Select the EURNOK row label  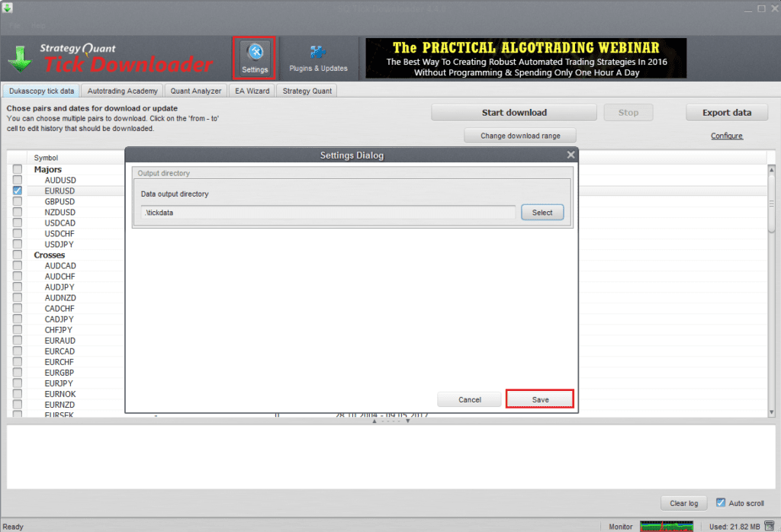(x=60, y=393)
